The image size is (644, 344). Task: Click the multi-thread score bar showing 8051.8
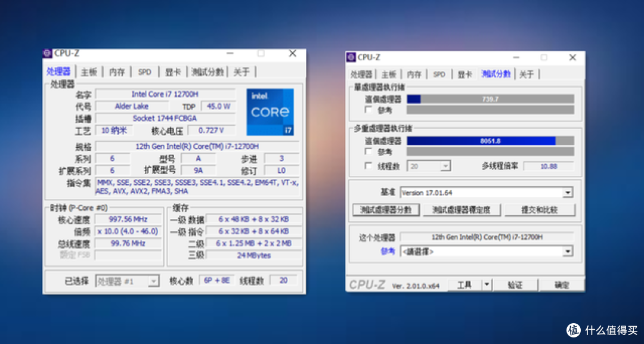click(490, 141)
